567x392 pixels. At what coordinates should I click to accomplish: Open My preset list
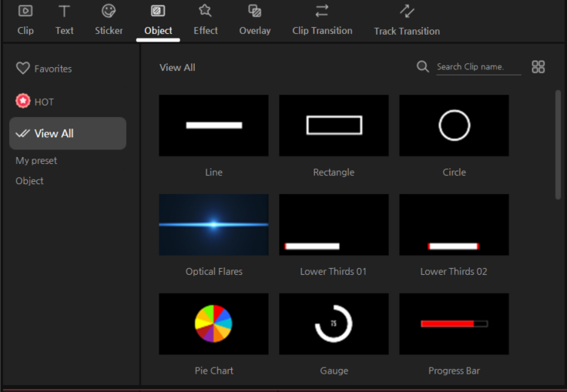click(x=36, y=160)
